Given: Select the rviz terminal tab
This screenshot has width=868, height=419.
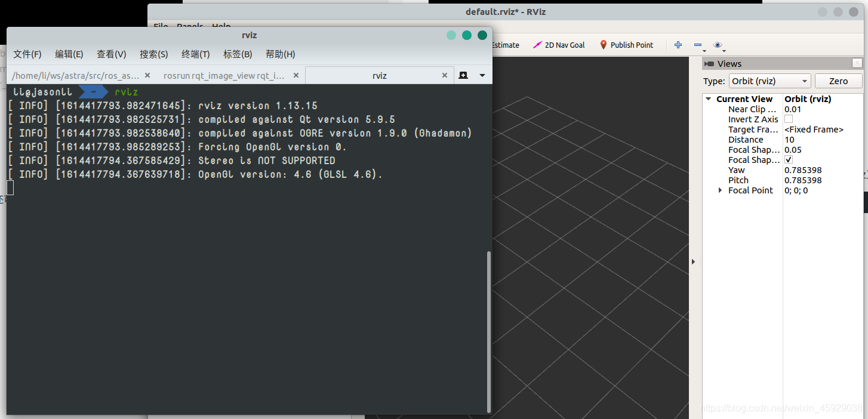Looking at the screenshot, I should coord(380,76).
